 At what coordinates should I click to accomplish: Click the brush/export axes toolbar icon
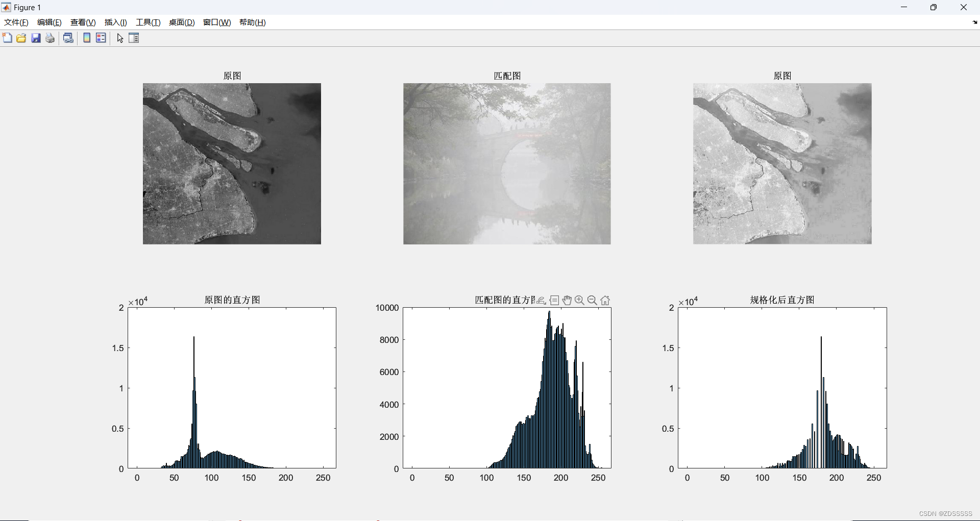[x=542, y=300]
